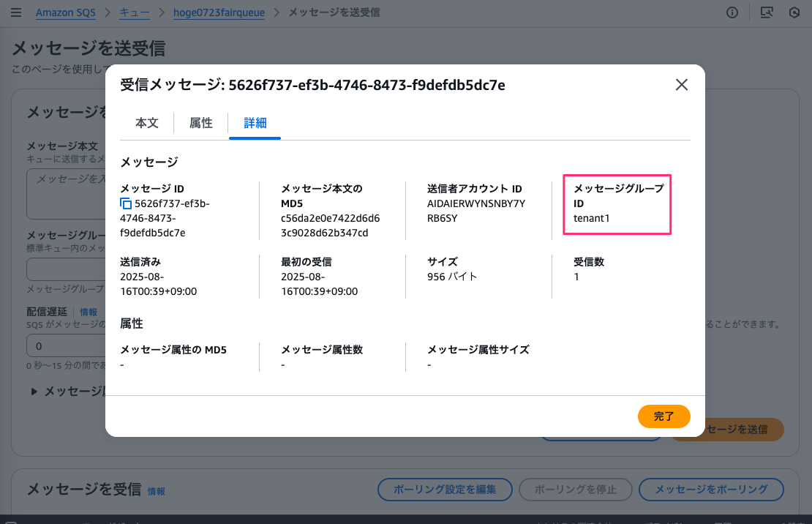Click the メッセージ属性数 label
Image resolution: width=812 pixels, height=524 pixels.
pyautogui.click(x=322, y=350)
